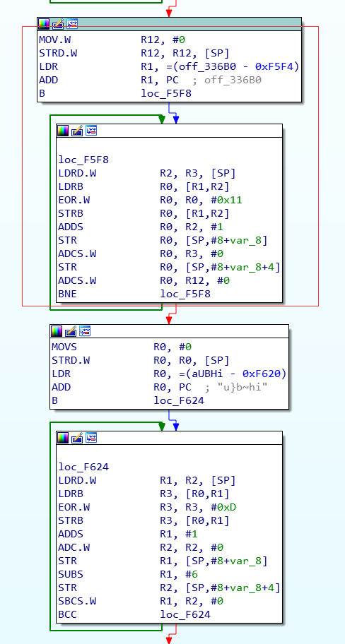Click graph group icon on loc_F5F8 node
Image resolution: width=345 pixels, height=644 pixels.
[x=91, y=131]
